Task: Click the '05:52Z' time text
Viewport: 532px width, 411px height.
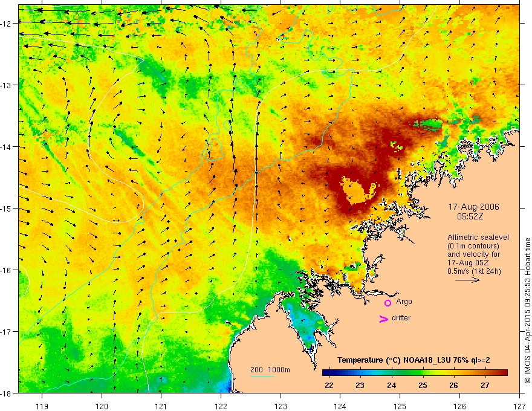Action: (x=470, y=216)
